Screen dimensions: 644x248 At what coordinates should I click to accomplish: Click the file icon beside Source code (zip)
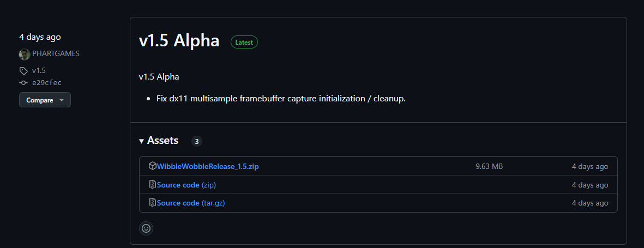(153, 185)
